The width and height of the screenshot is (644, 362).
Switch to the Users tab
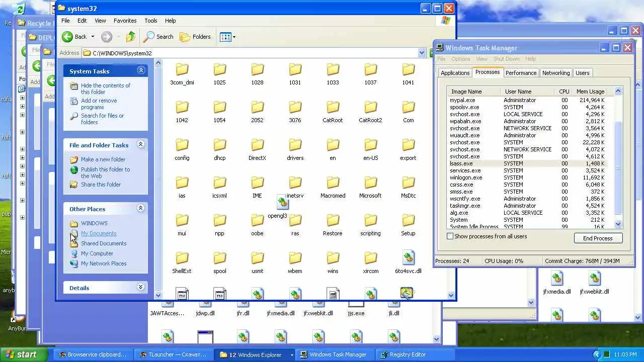[x=582, y=73]
